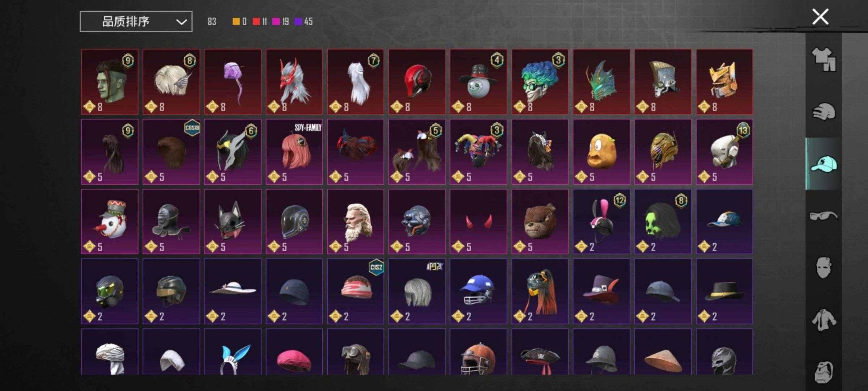
Task: Select the helmet category in sidebar
Action: point(824,112)
